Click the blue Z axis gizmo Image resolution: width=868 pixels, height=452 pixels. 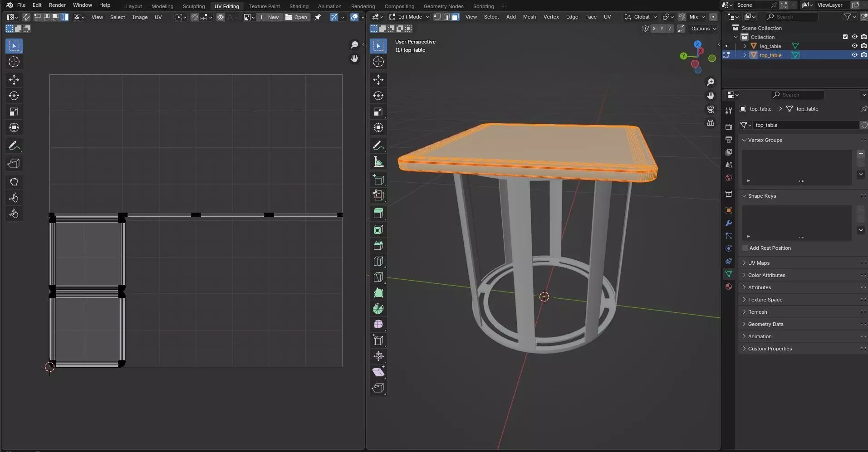698,44
